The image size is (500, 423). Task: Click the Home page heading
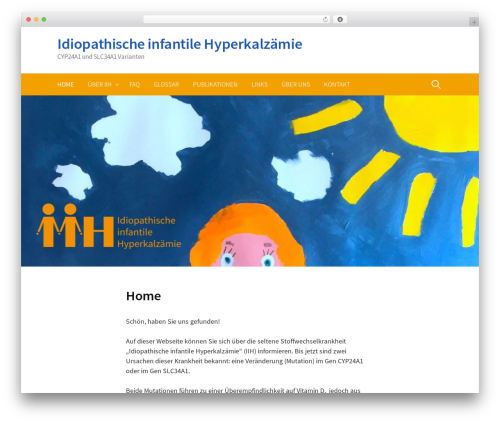143,296
